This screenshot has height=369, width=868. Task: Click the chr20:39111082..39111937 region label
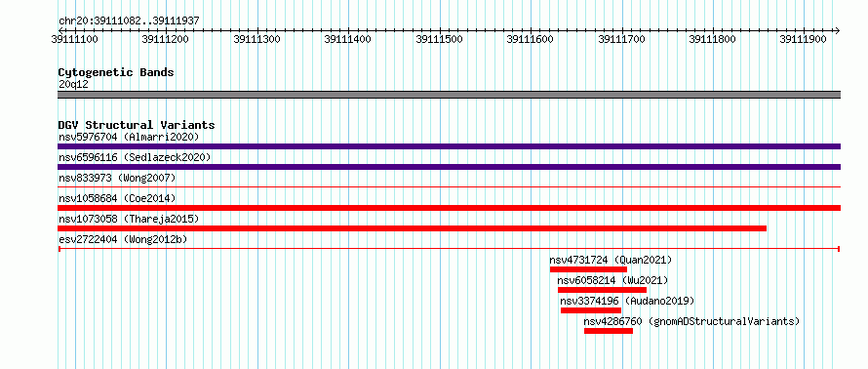pyautogui.click(x=129, y=20)
